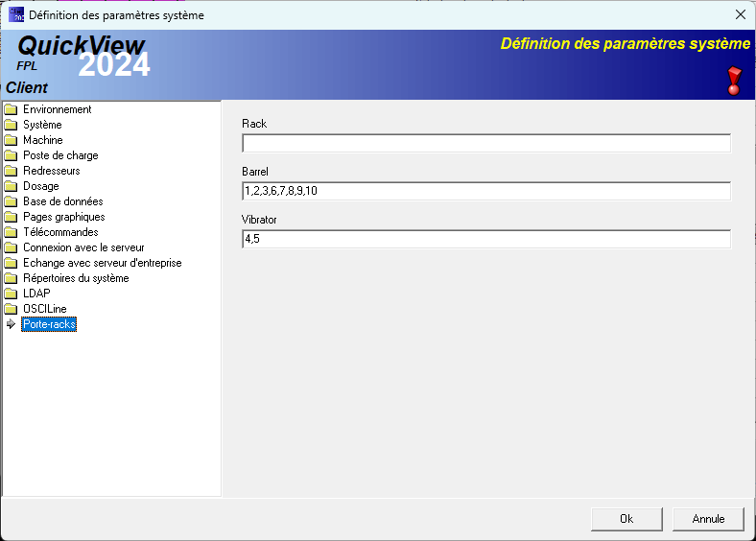Click the application icon in the title bar
Screen dimensions: 756x541
tap(16, 14)
